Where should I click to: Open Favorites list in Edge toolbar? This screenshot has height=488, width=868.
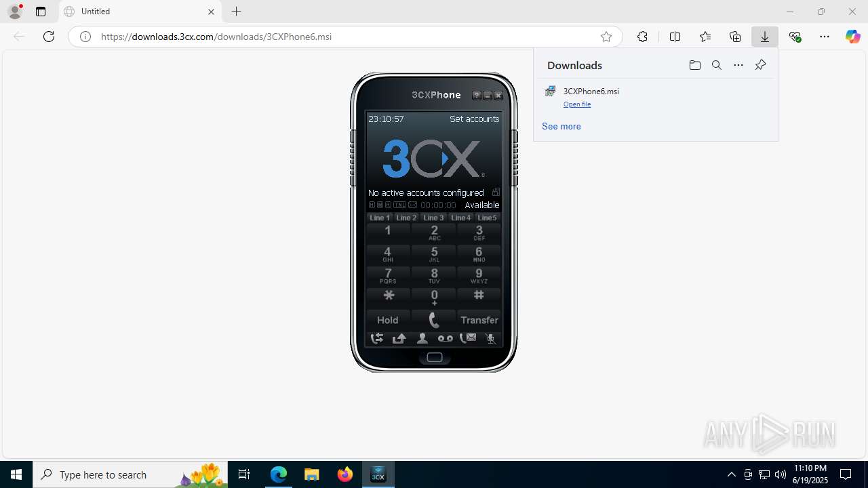coord(705,37)
